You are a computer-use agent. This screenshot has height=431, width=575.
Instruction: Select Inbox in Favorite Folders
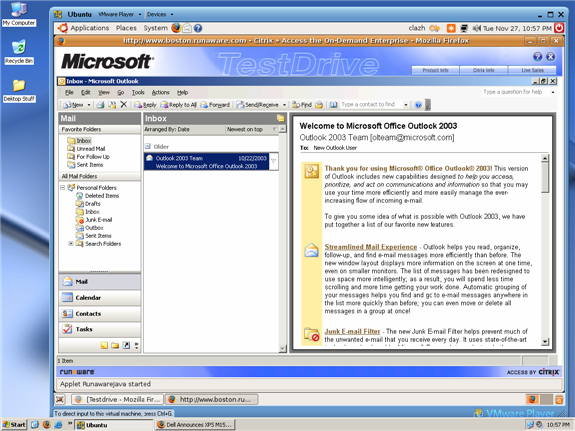tap(84, 140)
